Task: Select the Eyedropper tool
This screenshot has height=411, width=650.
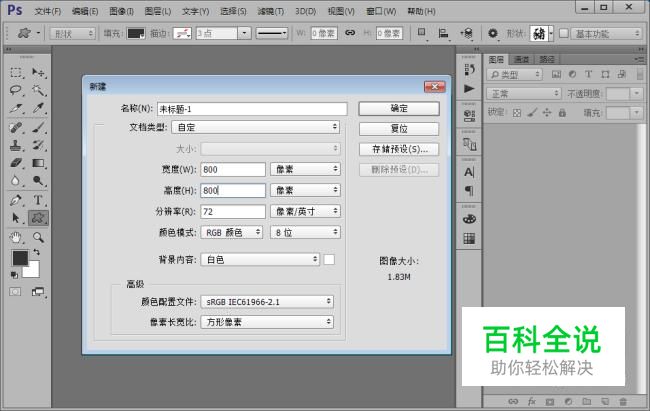Action: point(38,109)
